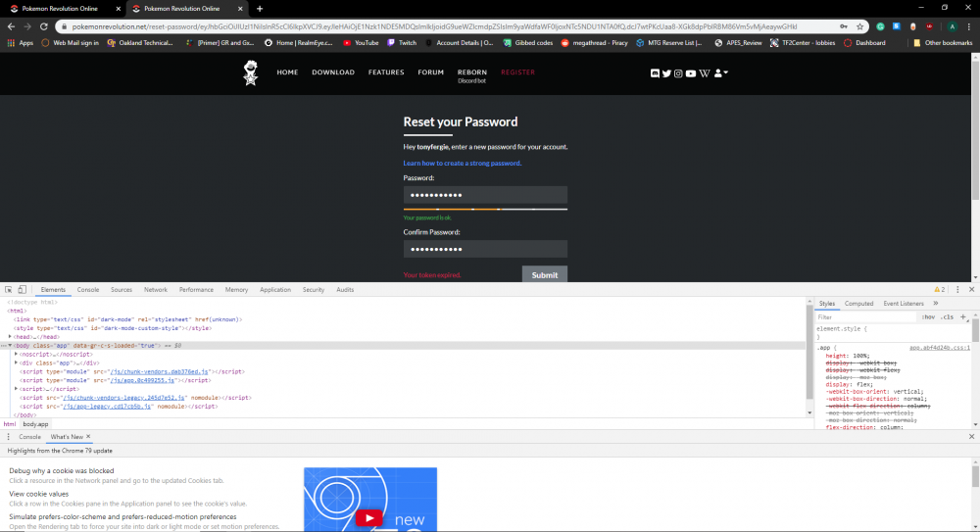The image size is (980, 532).
Task: Reload the page with refresh button
Action: click(43, 26)
